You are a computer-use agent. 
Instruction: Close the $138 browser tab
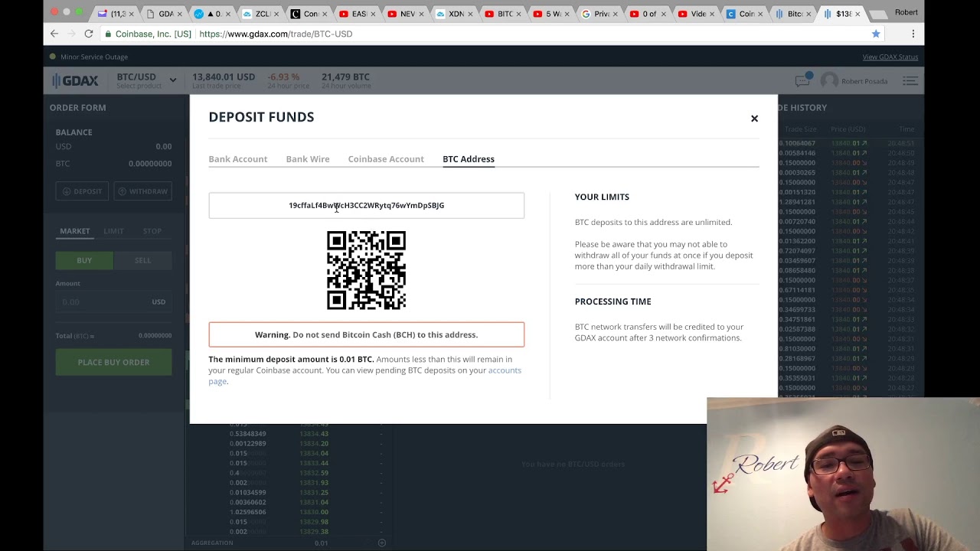[x=857, y=14]
